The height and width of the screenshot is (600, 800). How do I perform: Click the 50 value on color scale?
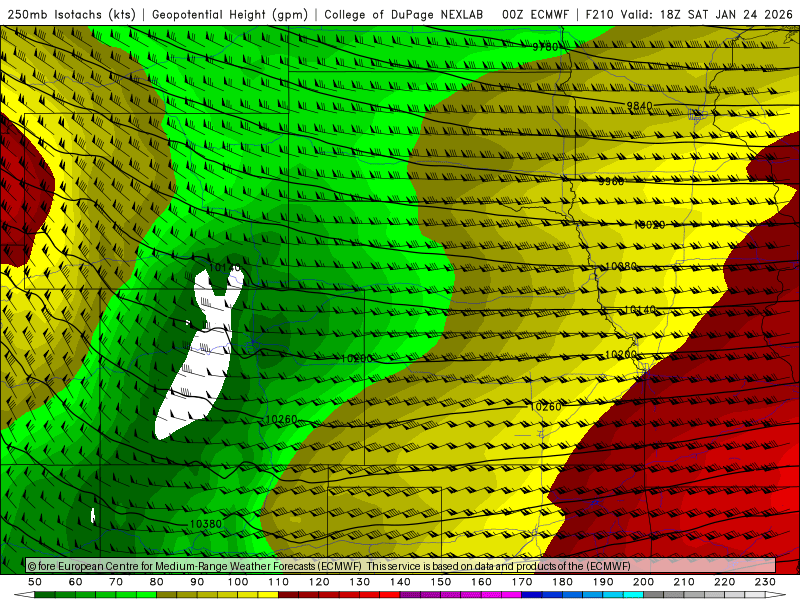(x=35, y=582)
